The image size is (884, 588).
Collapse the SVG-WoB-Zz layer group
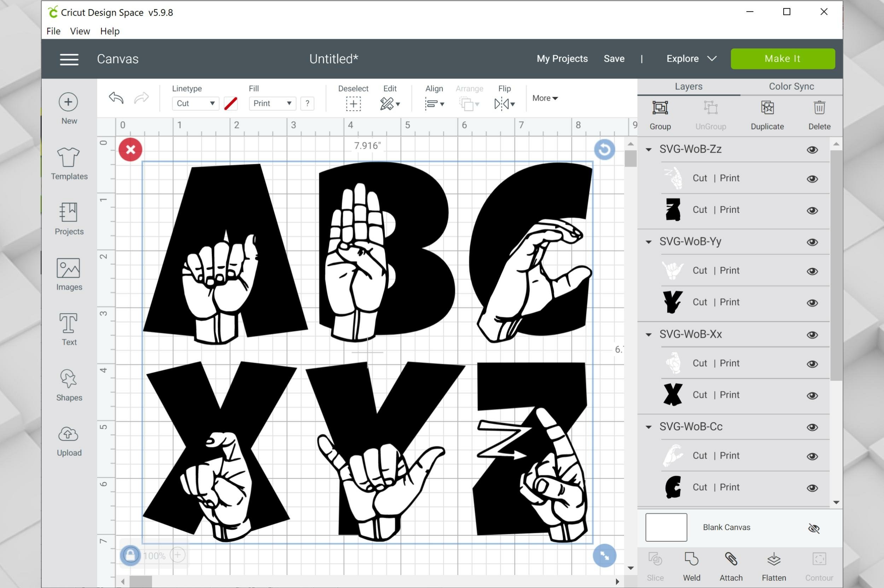pyautogui.click(x=649, y=149)
